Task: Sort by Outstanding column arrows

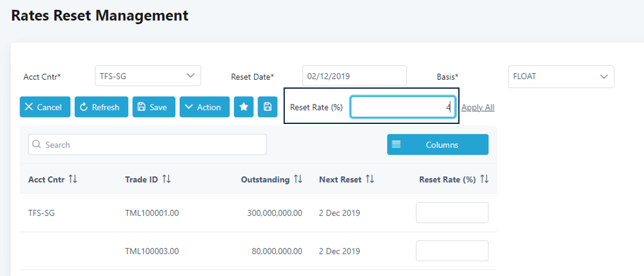Action: click(298, 179)
